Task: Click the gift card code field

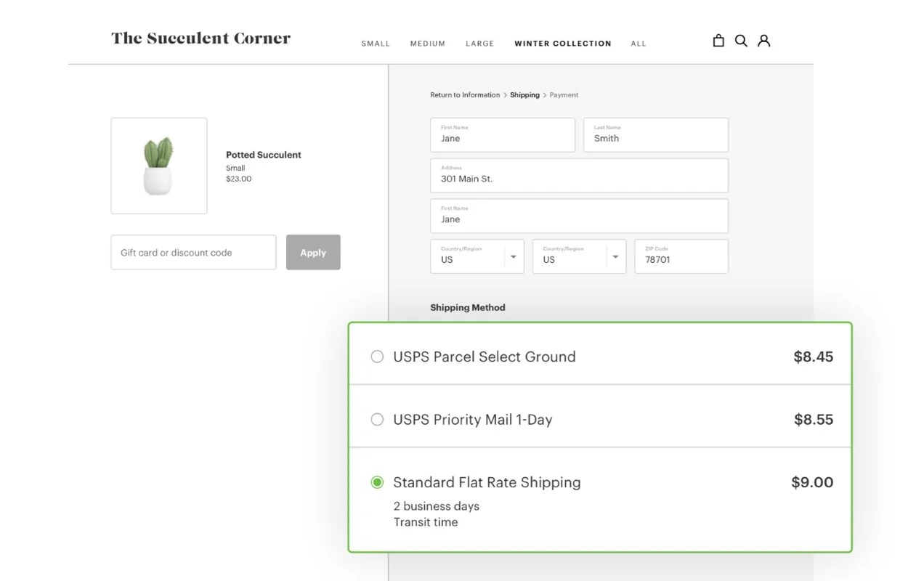Action: [x=193, y=252]
